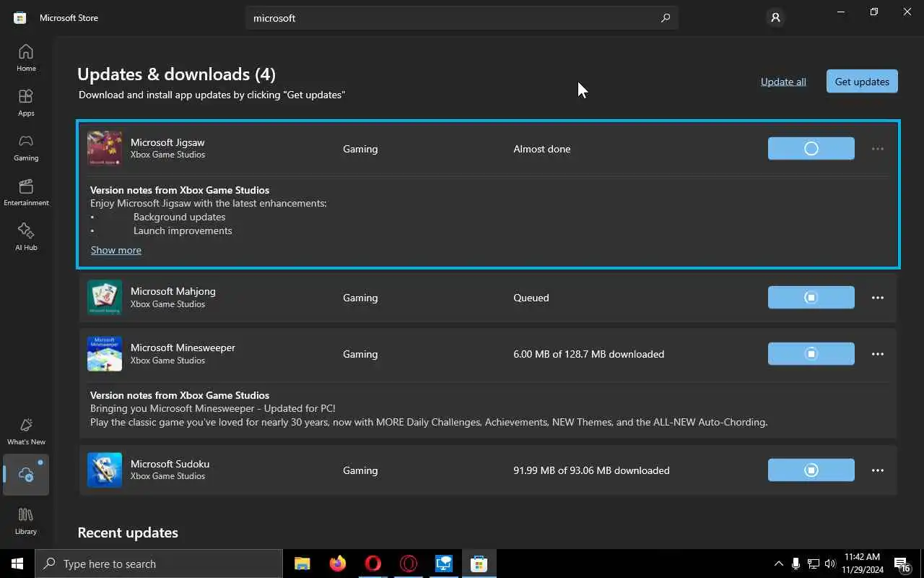
Task: Select the Downloads cloud icon in sidebar
Action: pyautogui.click(x=26, y=475)
